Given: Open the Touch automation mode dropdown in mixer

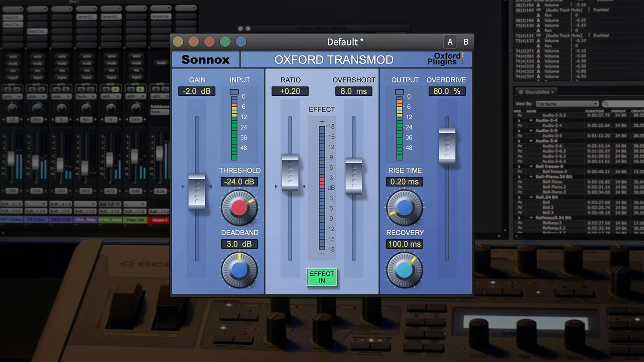Looking at the screenshot, I should [x=86, y=97].
